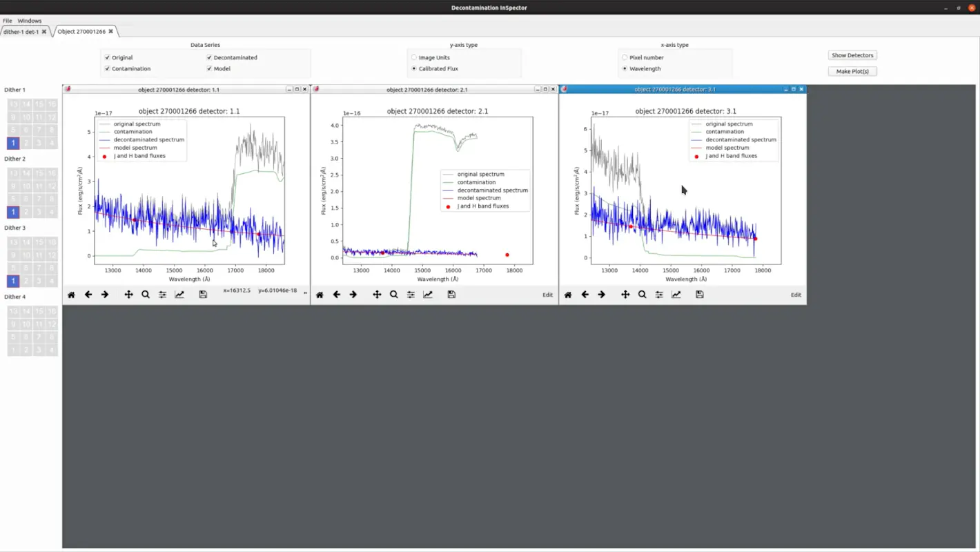This screenshot has width=980, height=552.
Task: Open the axes edit icon in detector 1.1 toolbar
Action: 179,295
